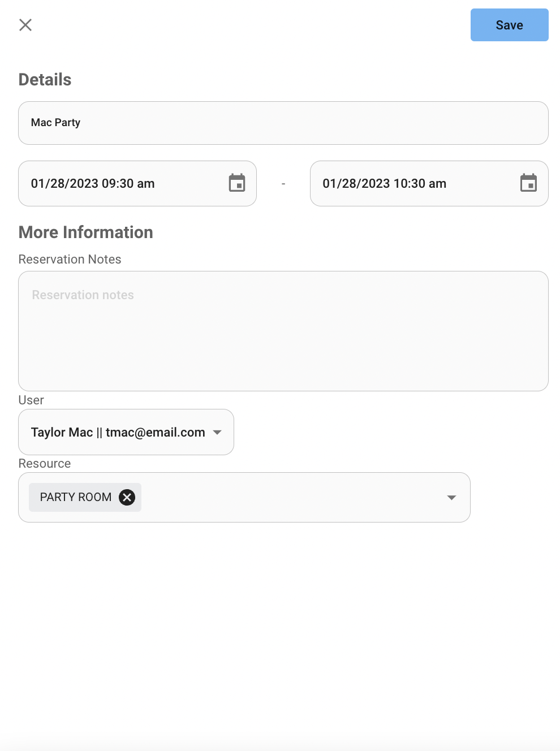Remove the PARTY ROOM resource chip
Screen dimensions: 560x751
pyautogui.click(x=127, y=497)
